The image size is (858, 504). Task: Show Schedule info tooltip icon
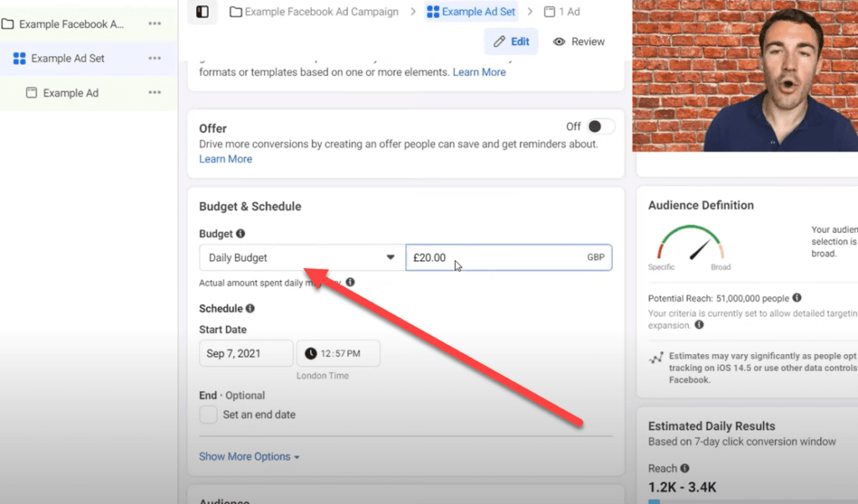(250, 308)
